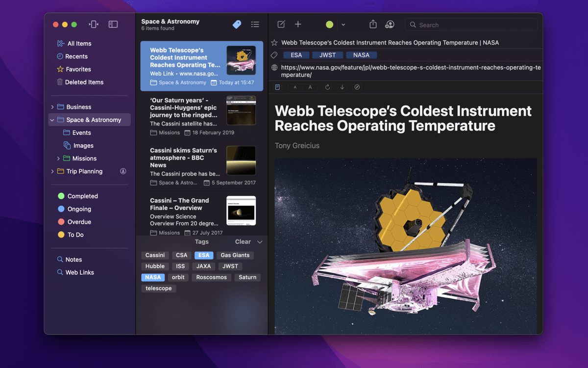Viewport: 588px width, 368px height.
Task: Click the plus Add item icon
Action: 298,25
